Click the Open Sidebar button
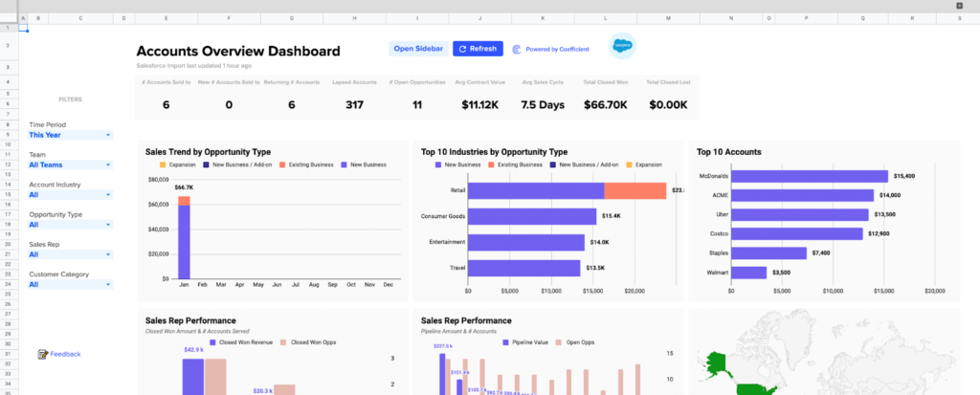 pyautogui.click(x=417, y=49)
